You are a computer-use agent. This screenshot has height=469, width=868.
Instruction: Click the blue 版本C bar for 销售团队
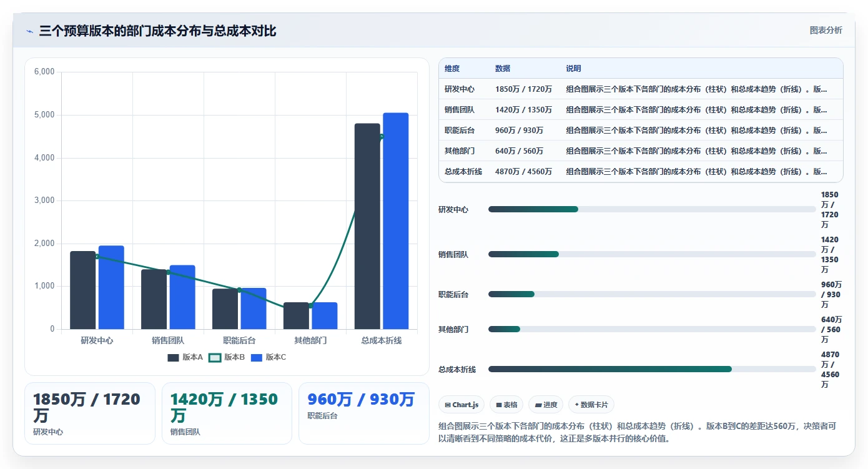pos(182,297)
